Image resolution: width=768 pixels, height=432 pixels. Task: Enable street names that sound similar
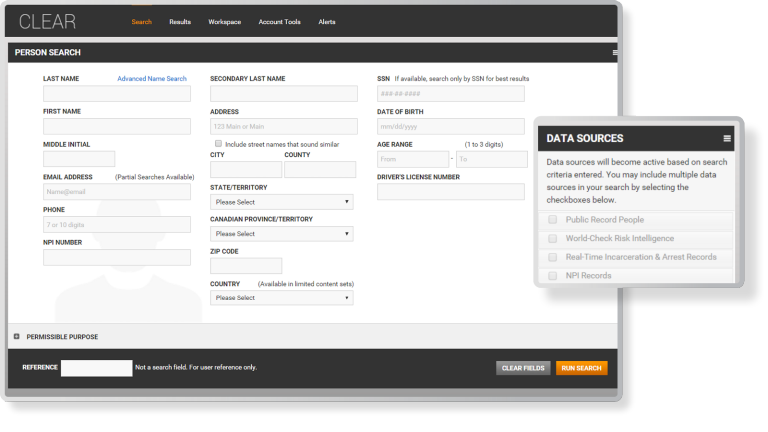point(219,144)
